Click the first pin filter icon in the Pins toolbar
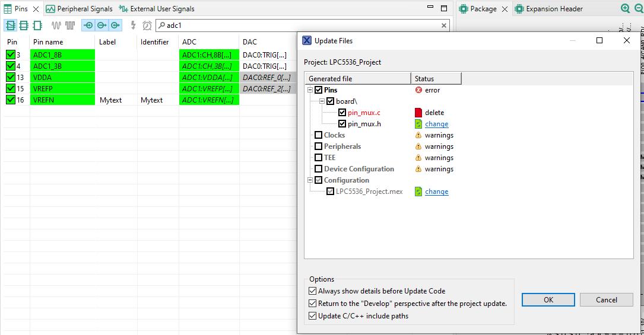Image resolution: width=644 pixels, height=335 pixels. [10, 25]
